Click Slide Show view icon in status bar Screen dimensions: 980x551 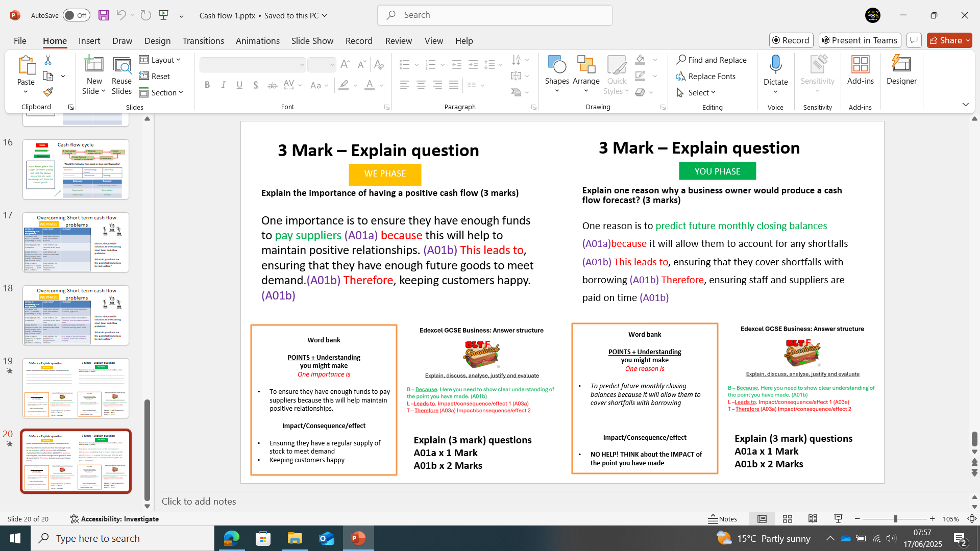pyautogui.click(x=838, y=519)
